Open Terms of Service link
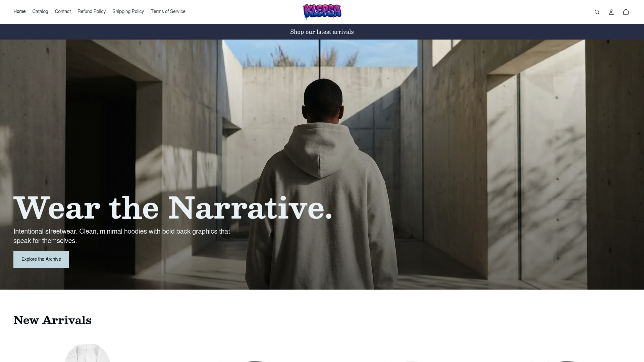 click(x=168, y=11)
